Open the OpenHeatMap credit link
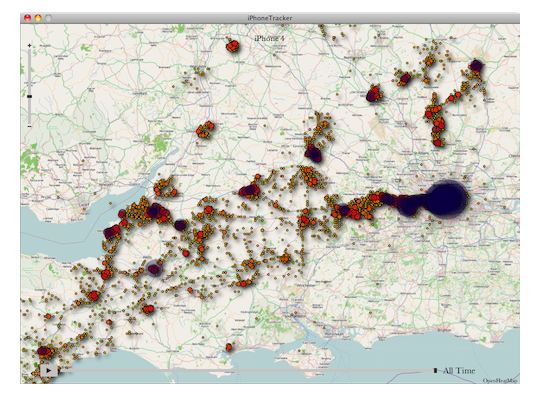Image resolution: width=540 pixels, height=400 pixels. click(x=500, y=381)
